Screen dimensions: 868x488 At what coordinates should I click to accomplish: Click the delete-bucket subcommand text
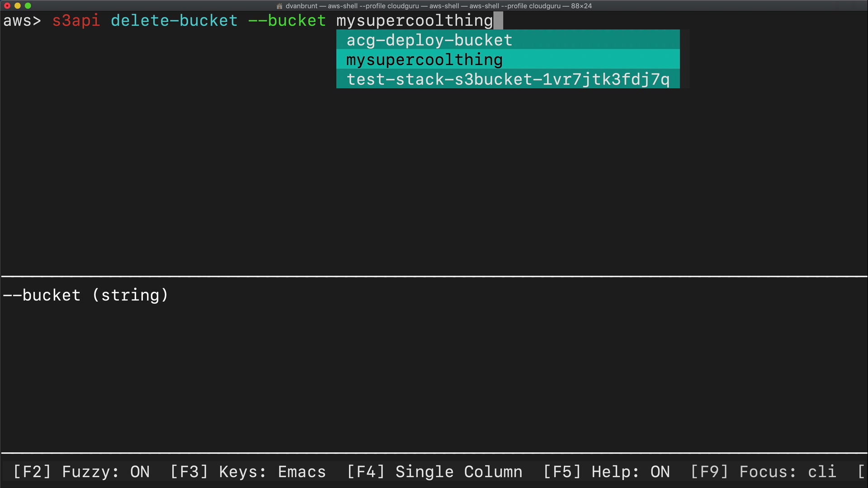tap(174, 21)
